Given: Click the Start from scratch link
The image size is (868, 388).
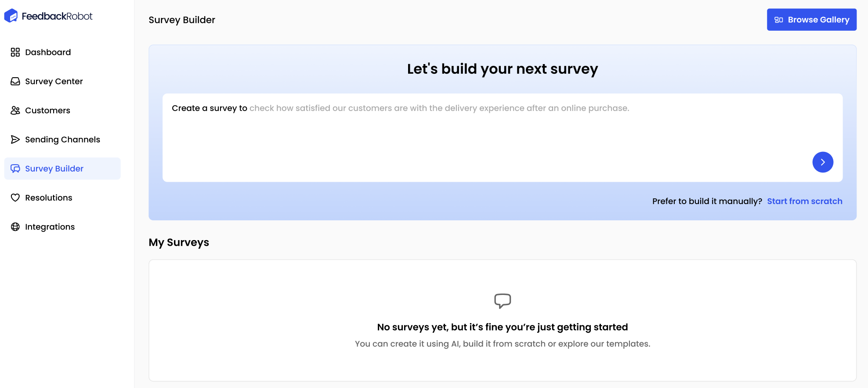Looking at the screenshot, I should [x=804, y=201].
